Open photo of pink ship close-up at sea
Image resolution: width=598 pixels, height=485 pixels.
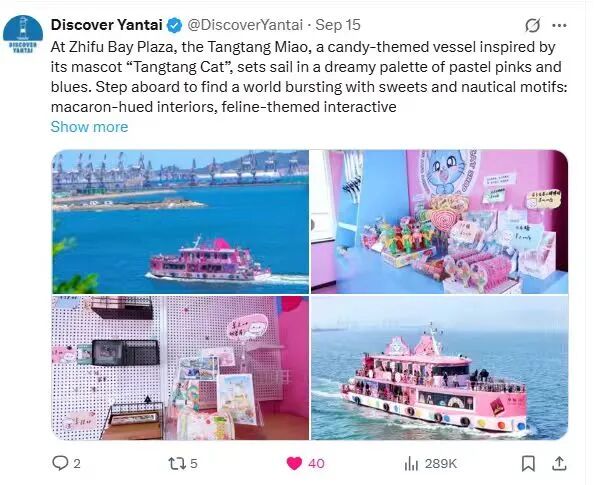click(439, 368)
